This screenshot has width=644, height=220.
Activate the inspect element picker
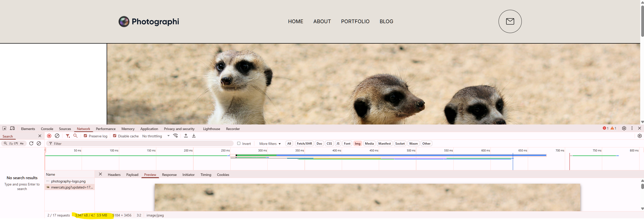(x=4, y=128)
